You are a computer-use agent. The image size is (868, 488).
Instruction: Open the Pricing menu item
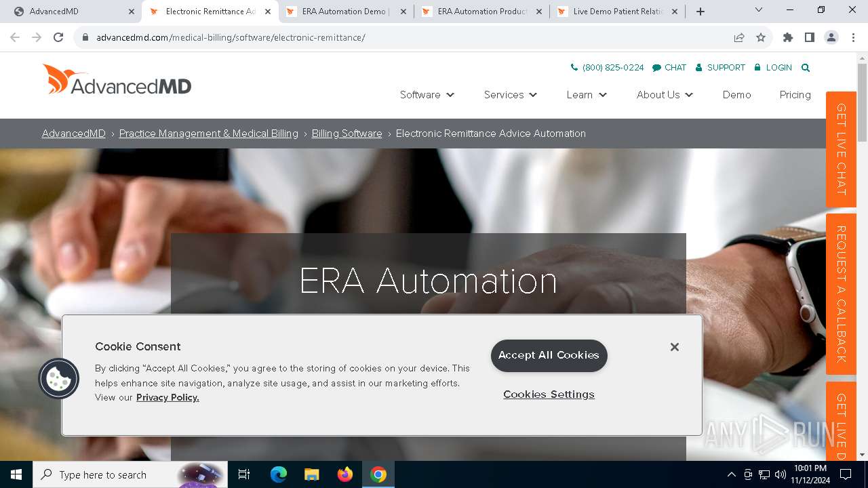coord(795,95)
